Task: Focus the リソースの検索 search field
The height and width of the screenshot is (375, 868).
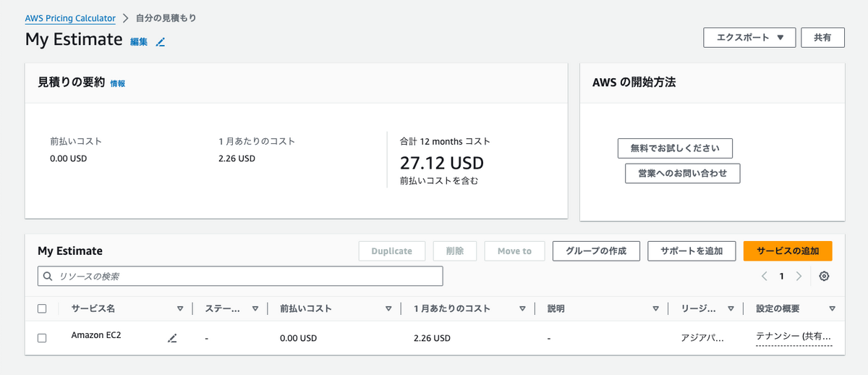Action: coord(246,276)
